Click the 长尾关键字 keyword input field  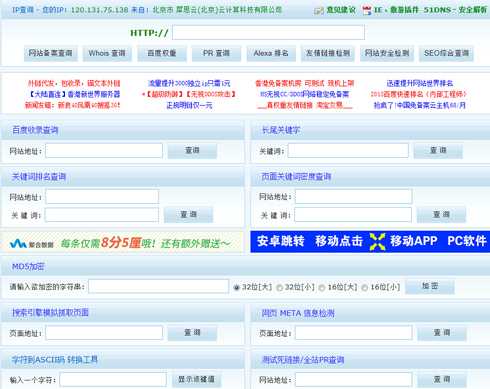(348, 151)
